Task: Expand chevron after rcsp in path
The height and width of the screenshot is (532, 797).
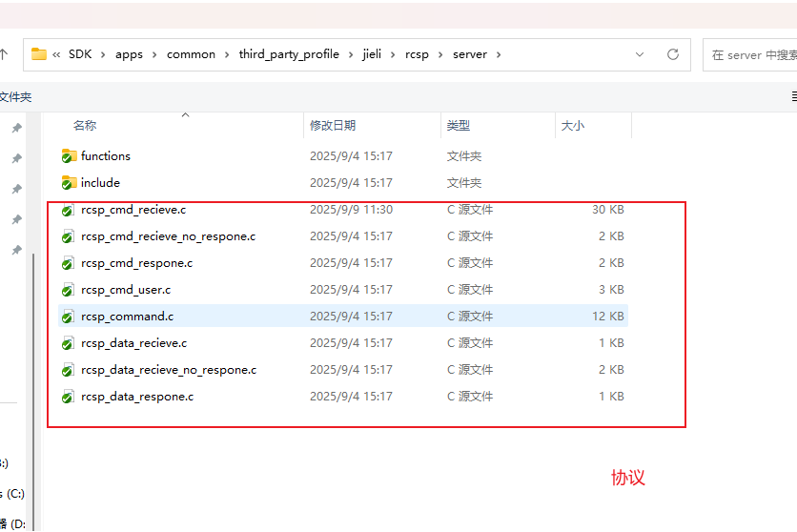Action: coord(440,54)
